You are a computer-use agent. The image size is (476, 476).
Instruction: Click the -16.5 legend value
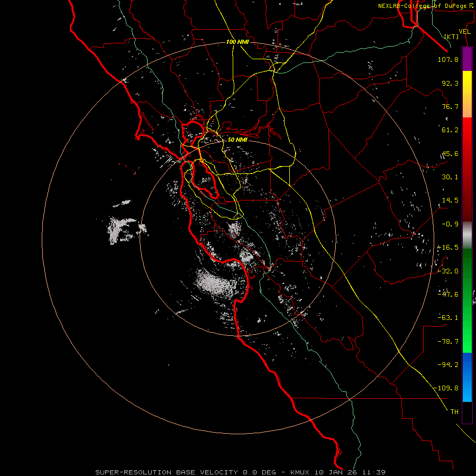click(448, 248)
